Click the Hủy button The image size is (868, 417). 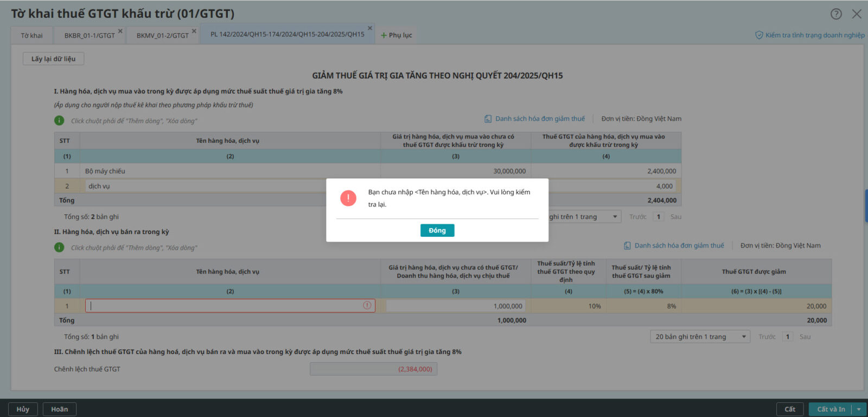coord(23,409)
